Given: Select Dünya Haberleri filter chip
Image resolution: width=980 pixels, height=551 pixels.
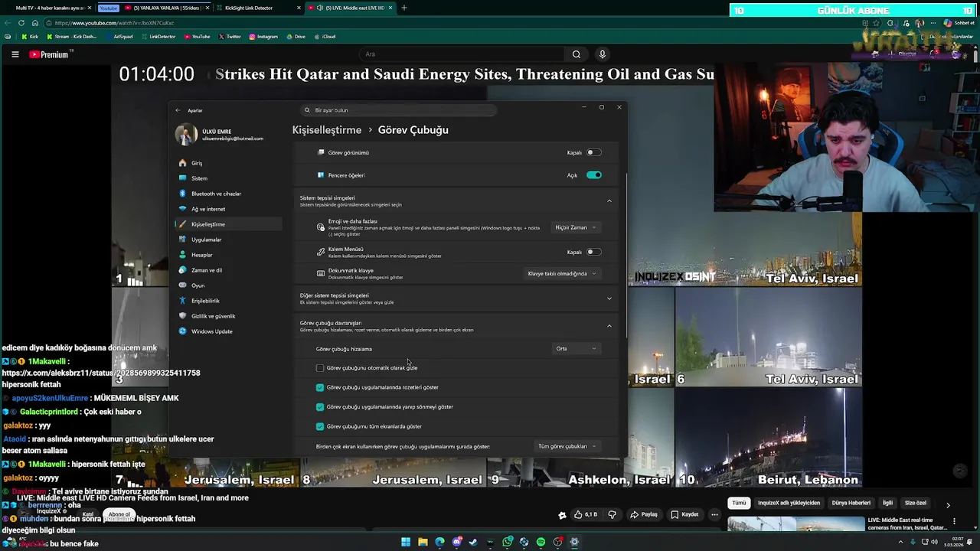Looking at the screenshot, I should pos(851,504).
